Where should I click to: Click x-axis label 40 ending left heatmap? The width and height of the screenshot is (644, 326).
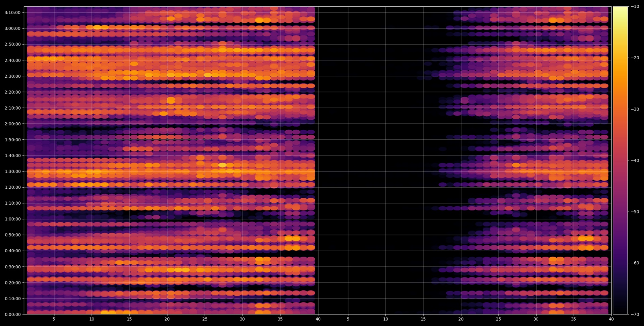coord(318,319)
